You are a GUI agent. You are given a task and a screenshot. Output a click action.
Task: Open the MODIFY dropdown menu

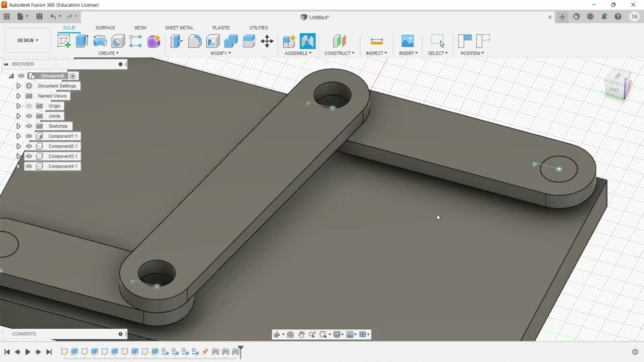[x=220, y=53]
